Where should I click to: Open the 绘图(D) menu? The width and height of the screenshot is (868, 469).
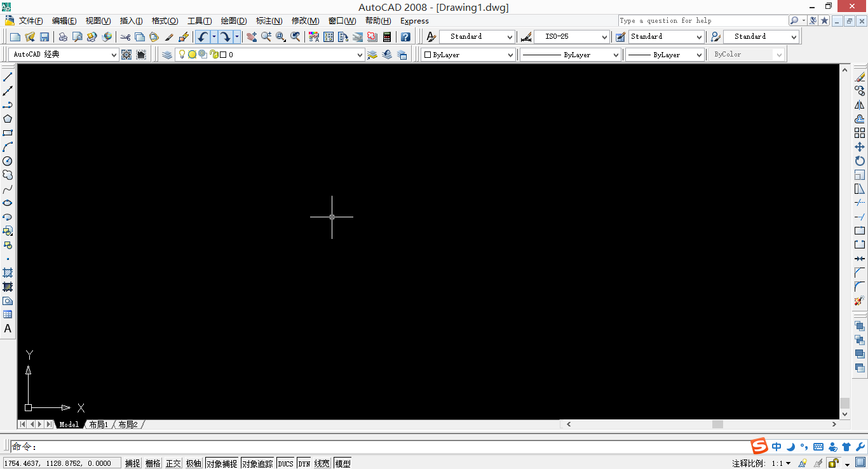pos(234,21)
